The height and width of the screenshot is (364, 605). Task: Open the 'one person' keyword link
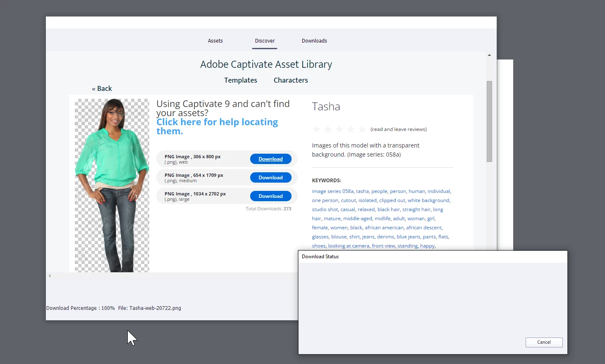point(325,200)
